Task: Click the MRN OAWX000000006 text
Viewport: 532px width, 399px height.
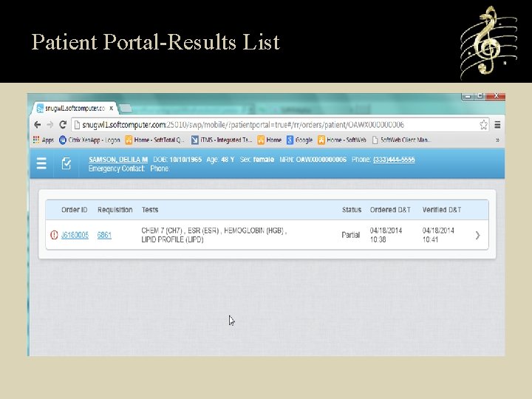Action: click(313, 160)
